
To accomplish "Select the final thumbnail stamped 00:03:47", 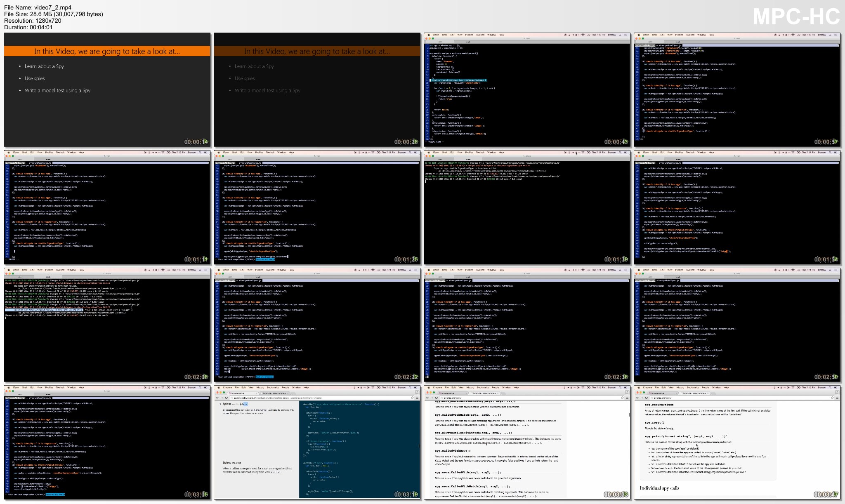I will coord(737,443).
